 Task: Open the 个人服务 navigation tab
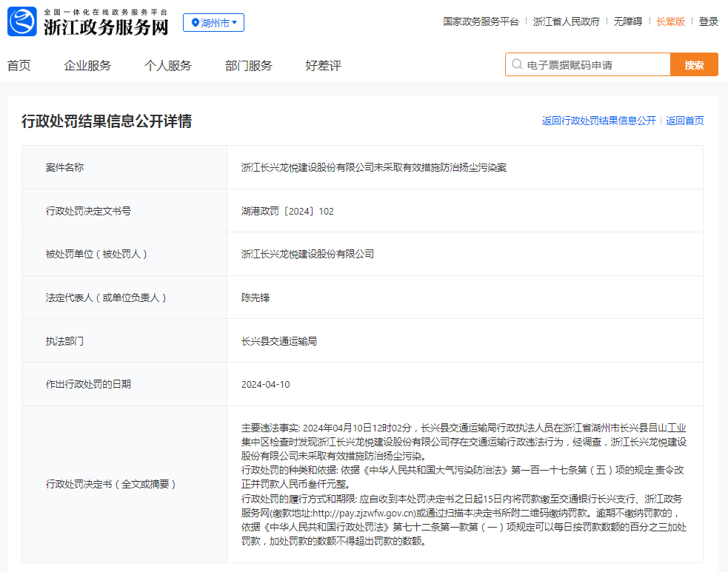pos(168,65)
